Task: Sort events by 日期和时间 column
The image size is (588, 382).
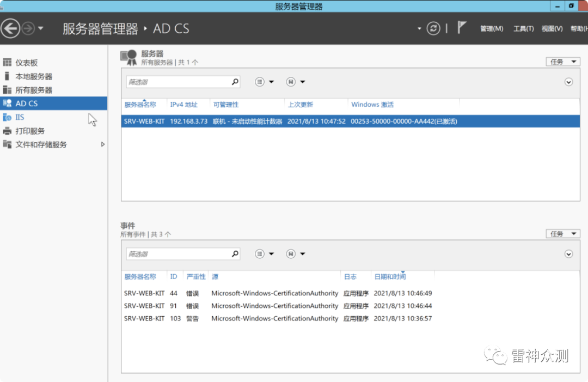Action: pos(390,277)
